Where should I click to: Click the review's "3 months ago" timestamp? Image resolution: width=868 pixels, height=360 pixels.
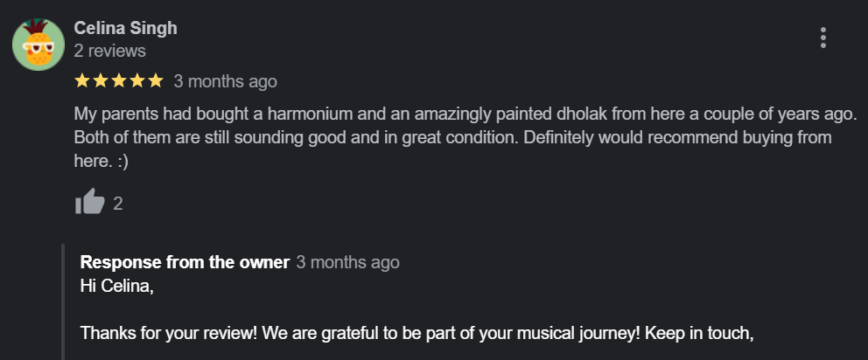(225, 81)
